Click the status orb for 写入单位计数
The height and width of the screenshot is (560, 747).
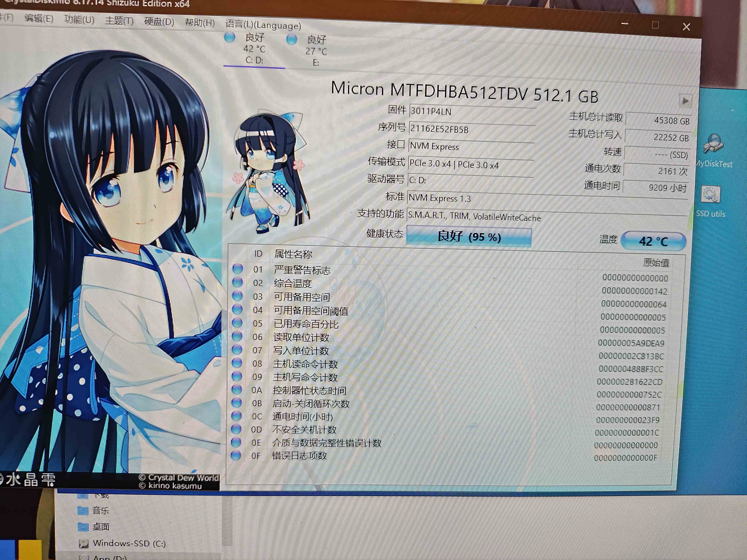pos(237,350)
